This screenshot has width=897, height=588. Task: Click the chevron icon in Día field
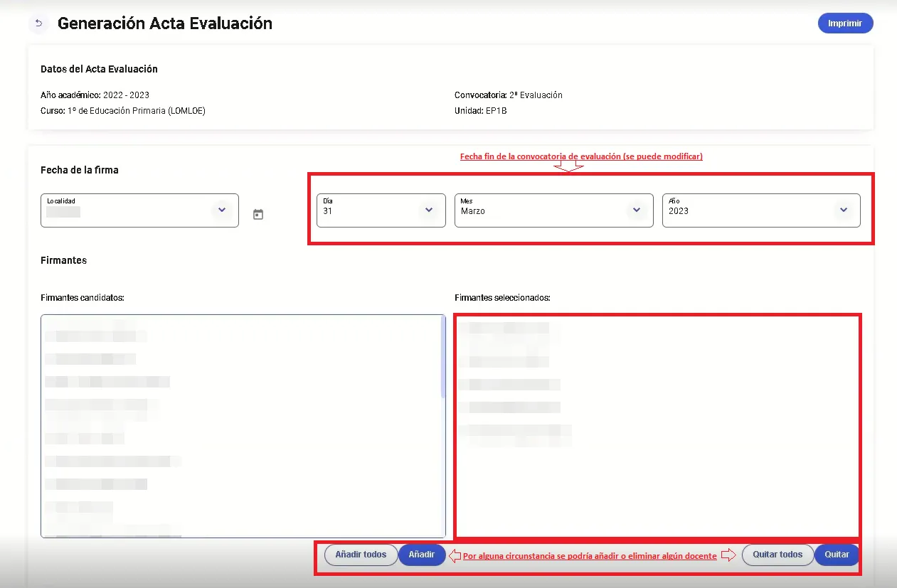point(428,210)
